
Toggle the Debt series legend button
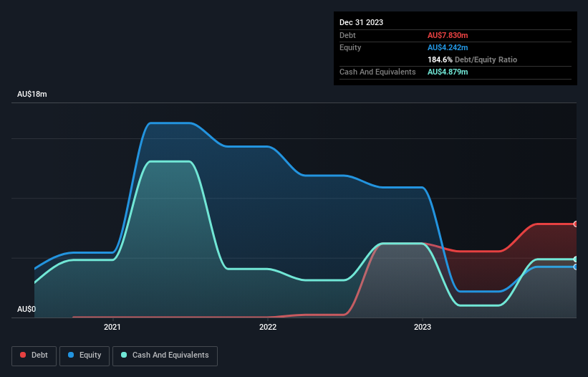pyautogui.click(x=34, y=355)
